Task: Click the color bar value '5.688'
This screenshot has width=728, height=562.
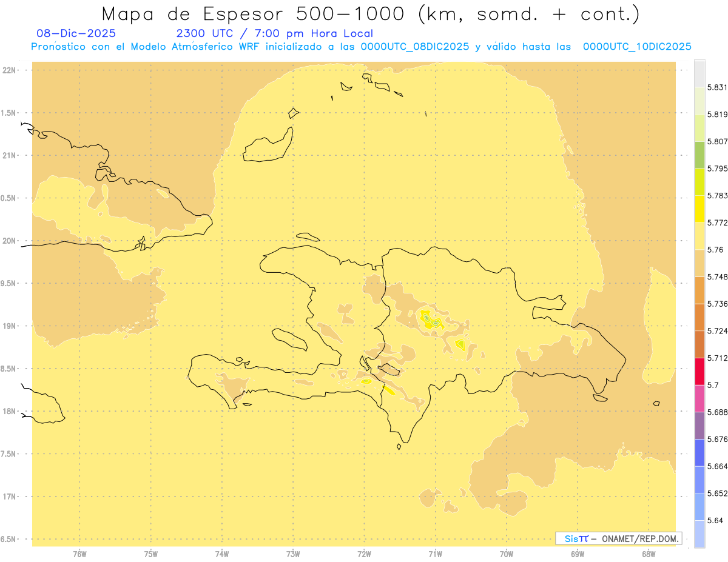Action: pyautogui.click(x=718, y=412)
